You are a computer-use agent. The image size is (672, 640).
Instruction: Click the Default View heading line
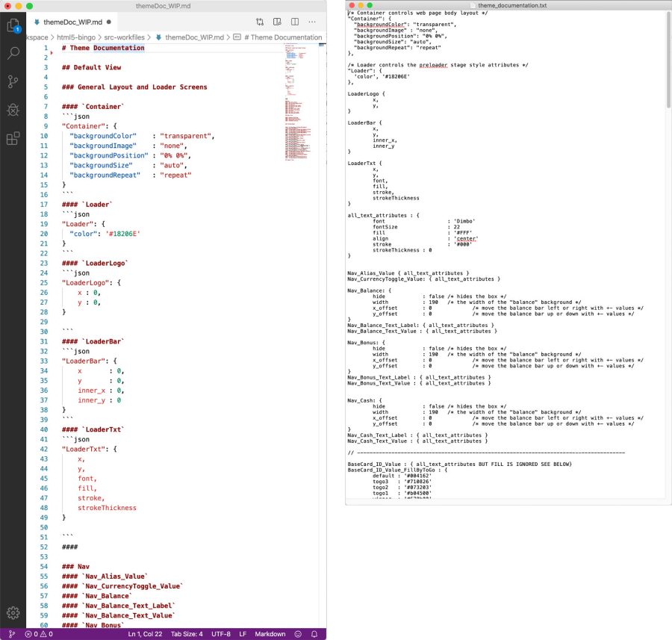[x=91, y=67]
